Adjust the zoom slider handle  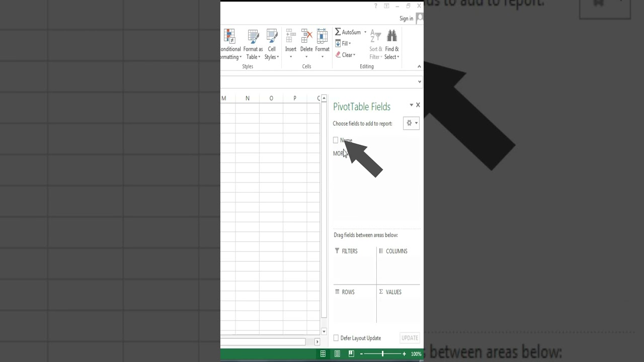pos(382,354)
